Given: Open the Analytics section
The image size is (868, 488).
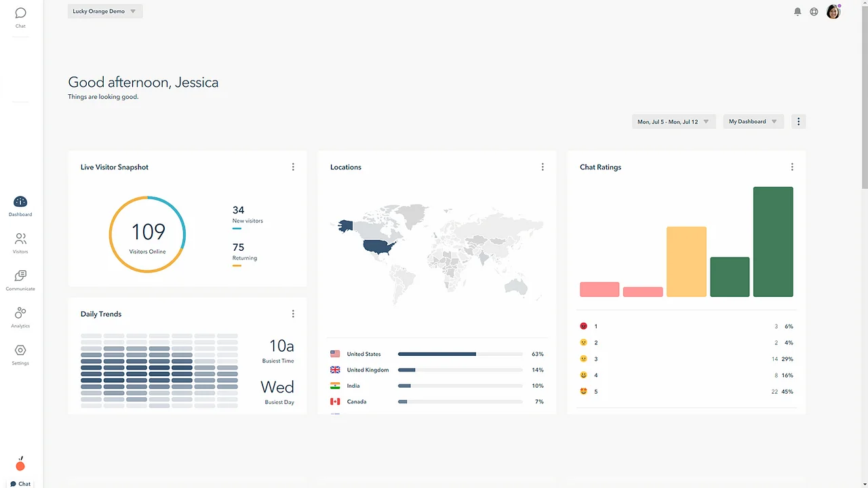Looking at the screenshot, I should coord(20,313).
